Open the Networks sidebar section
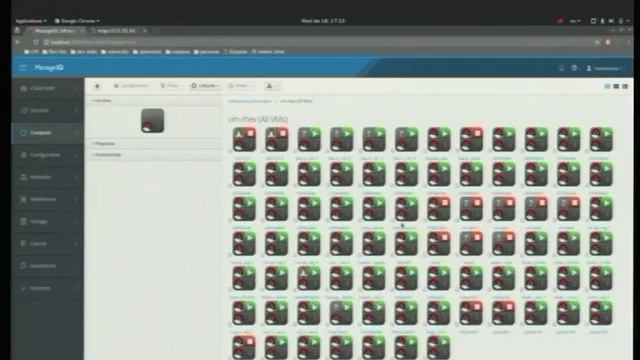 point(48,177)
